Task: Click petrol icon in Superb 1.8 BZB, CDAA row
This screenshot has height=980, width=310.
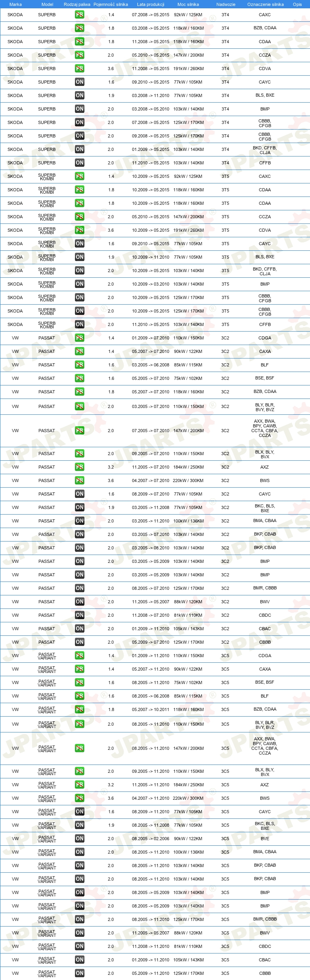Action: (x=80, y=28)
